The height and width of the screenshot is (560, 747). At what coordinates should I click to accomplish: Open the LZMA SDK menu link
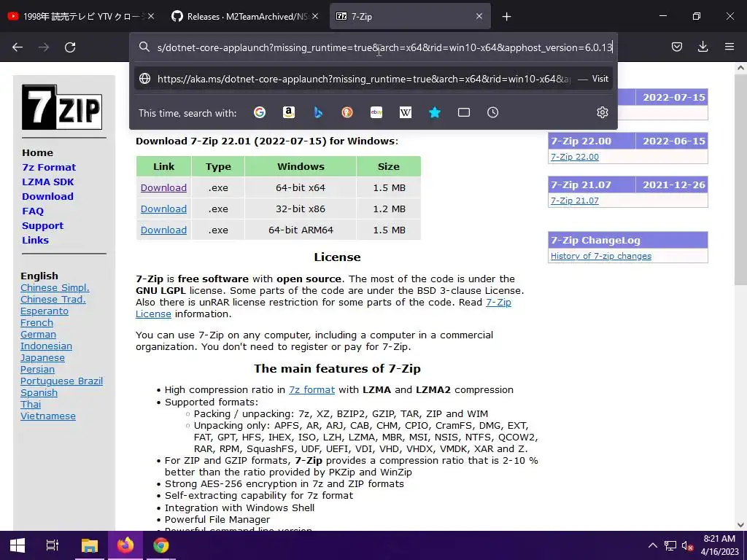click(48, 182)
